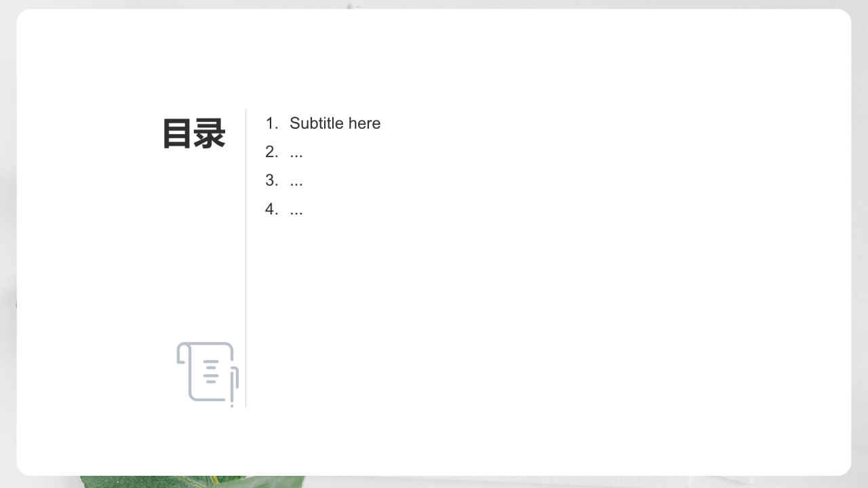868x488 pixels.
Task: Select the fourth list item ellipsis
Action: [296, 211]
